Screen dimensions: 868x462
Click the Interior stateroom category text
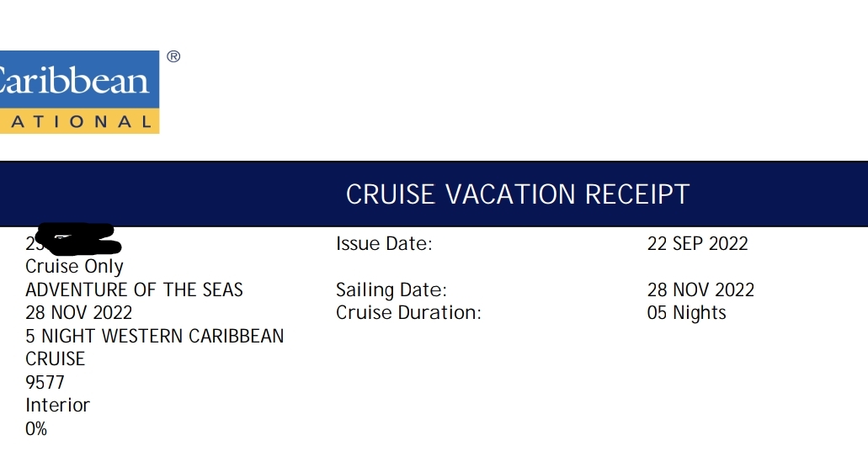[57, 405]
